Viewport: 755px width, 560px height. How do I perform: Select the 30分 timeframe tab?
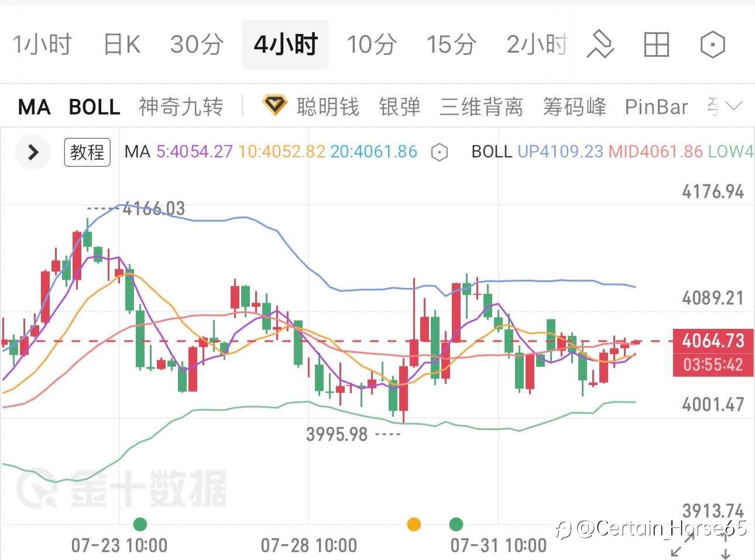197,44
